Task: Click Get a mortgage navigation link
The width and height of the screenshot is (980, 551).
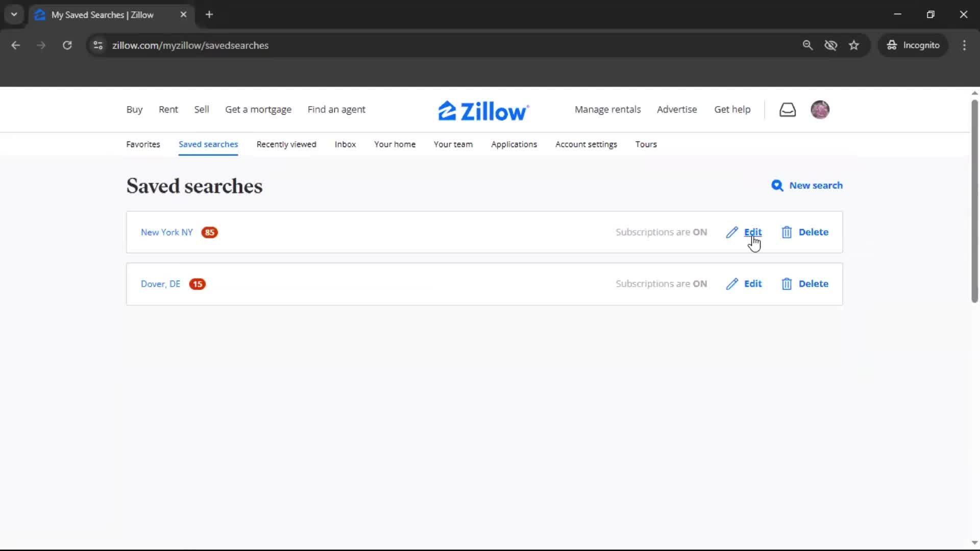Action: pyautogui.click(x=258, y=110)
